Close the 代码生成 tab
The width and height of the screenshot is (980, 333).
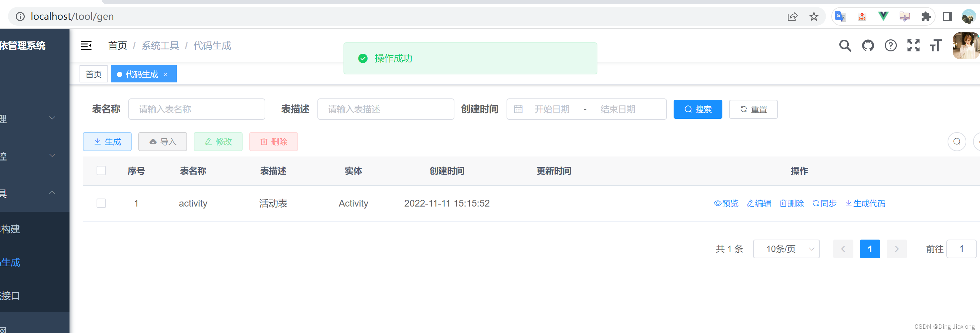point(165,75)
